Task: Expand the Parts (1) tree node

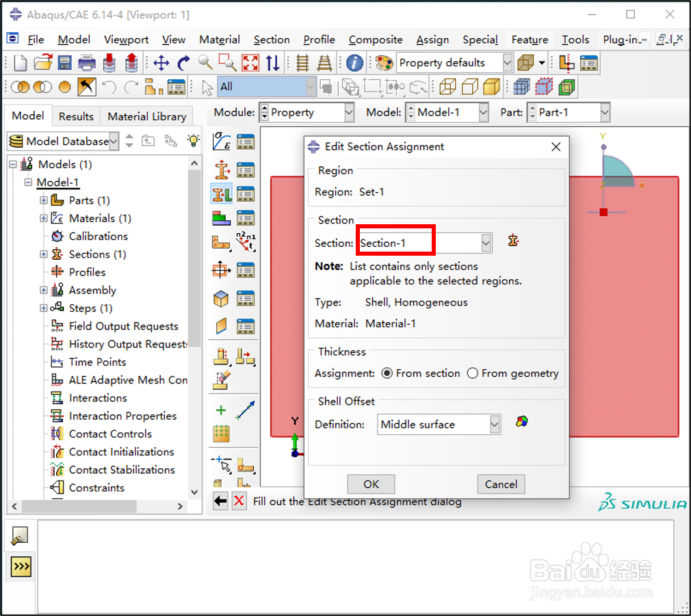Action: [43, 200]
